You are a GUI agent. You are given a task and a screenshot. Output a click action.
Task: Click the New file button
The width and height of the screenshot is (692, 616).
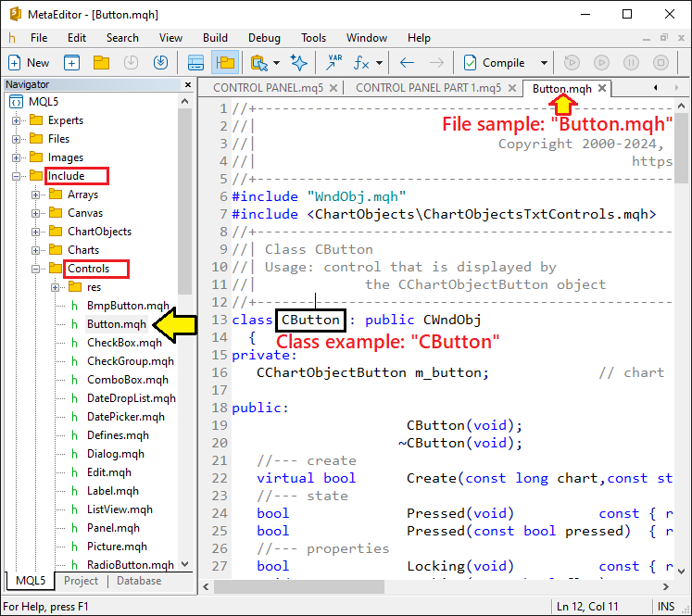click(x=28, y=63)
